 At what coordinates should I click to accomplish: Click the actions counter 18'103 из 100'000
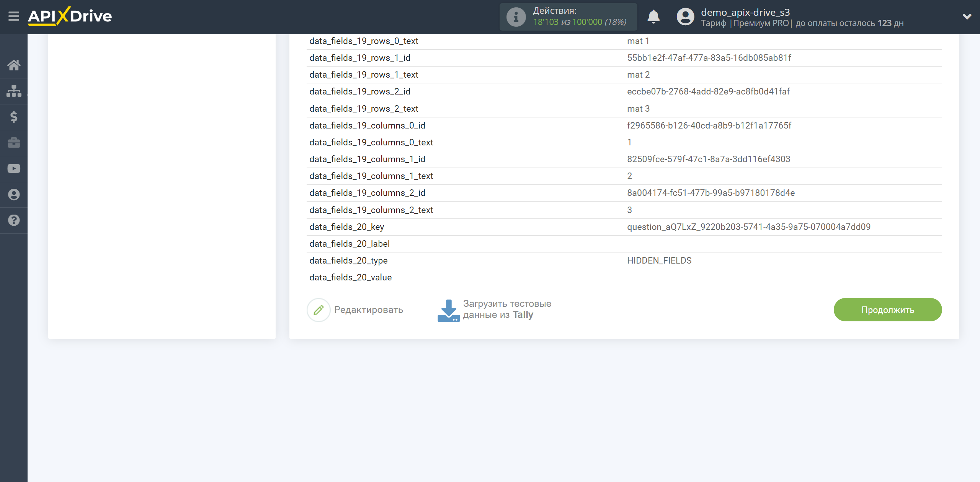pyautogui.click(x=580, y=22)
